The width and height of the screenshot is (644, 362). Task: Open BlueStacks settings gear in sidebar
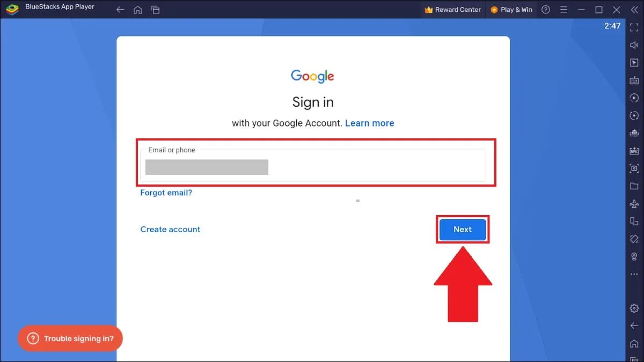(634, 308)
